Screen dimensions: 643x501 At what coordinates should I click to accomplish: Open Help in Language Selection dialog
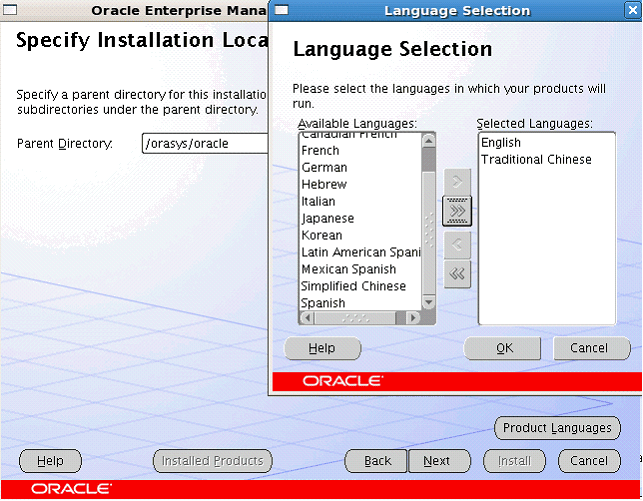coord(323,348)
